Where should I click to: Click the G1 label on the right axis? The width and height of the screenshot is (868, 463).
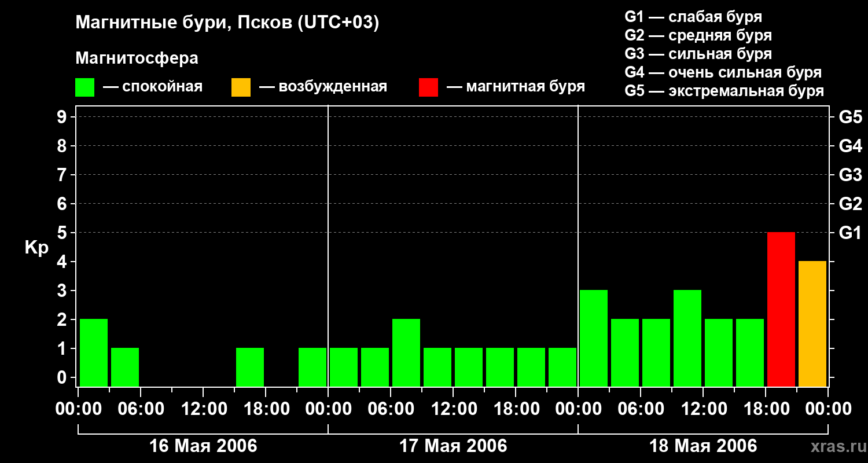pyautogui.click(x=851, y=233)
